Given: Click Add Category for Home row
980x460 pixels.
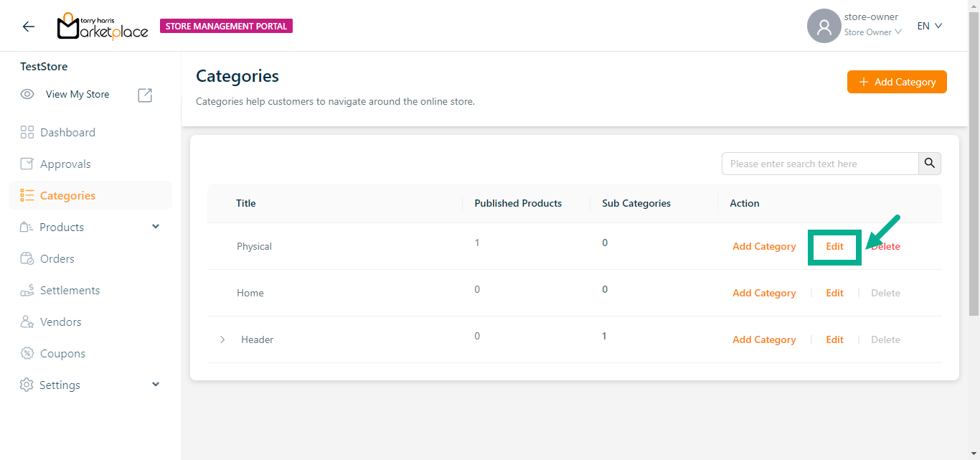Looking at the screenshot, I should coord(764,294).
